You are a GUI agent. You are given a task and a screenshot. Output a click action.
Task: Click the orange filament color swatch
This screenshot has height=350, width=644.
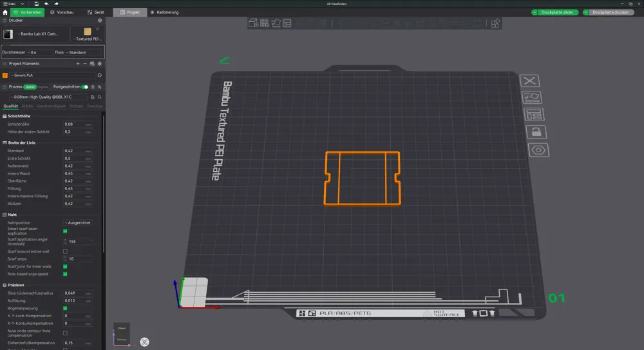click(x=5, y=75)
